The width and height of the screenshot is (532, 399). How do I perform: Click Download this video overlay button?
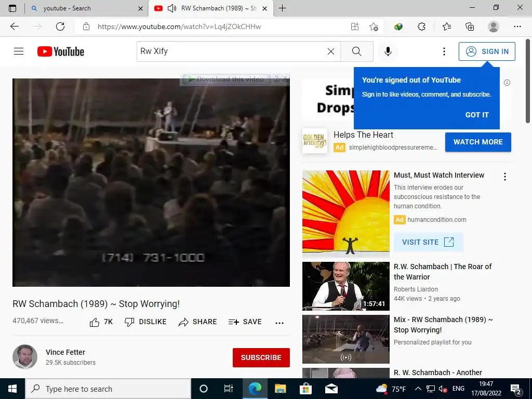(x=227, y=79)
